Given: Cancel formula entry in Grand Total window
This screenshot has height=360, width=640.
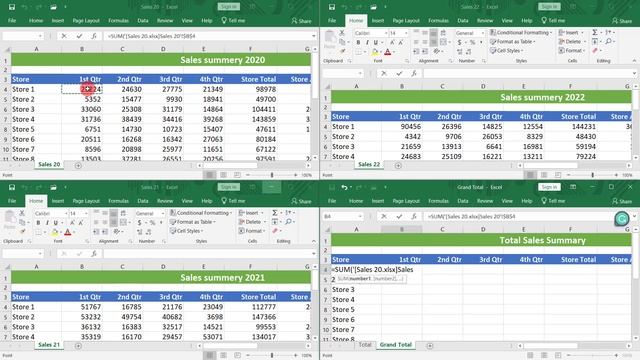Looking at the screenshot, I should (x=384, y=216).
